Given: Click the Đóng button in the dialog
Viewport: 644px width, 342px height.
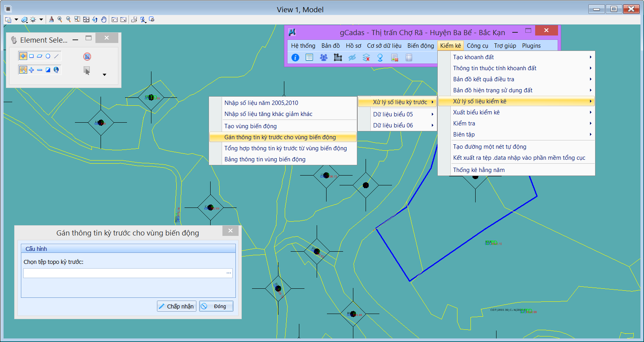Looking at the screenshot, I should pos(216,306).
